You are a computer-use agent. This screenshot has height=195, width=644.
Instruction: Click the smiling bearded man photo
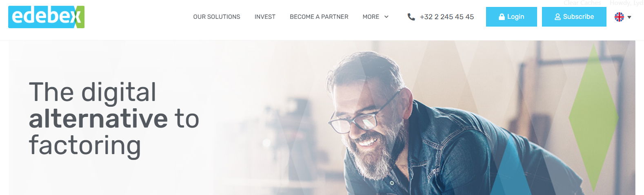(412, 123)
